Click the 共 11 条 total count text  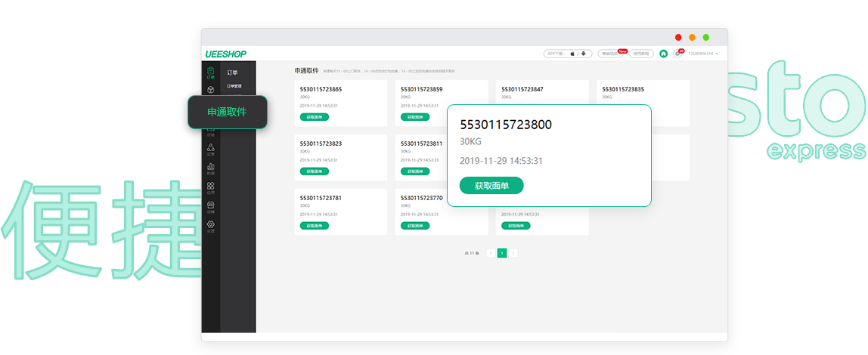tap(472, 253)
